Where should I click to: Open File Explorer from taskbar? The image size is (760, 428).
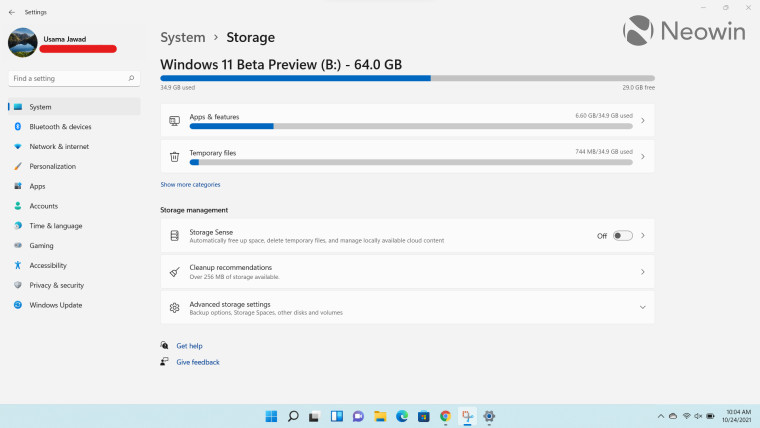(380, 416)
